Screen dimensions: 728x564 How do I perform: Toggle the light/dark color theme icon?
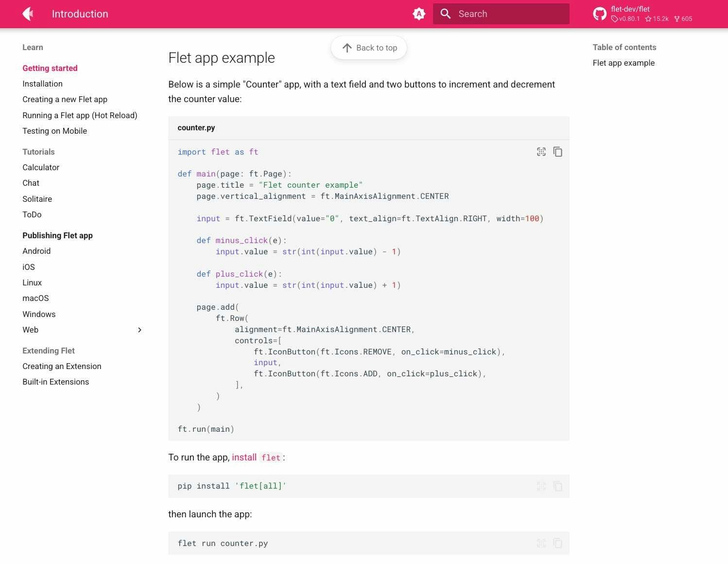[419, 14]
